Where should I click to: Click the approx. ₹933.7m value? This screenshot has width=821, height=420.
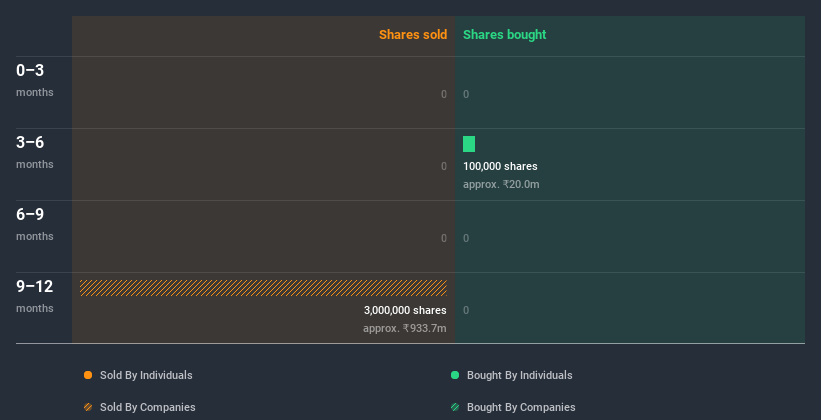pyautogui.click(x=405, y=328)
